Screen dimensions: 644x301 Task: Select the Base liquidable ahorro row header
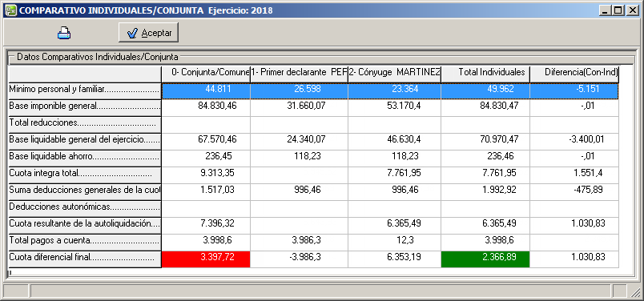pyautogui.click(x=85, y=156)
